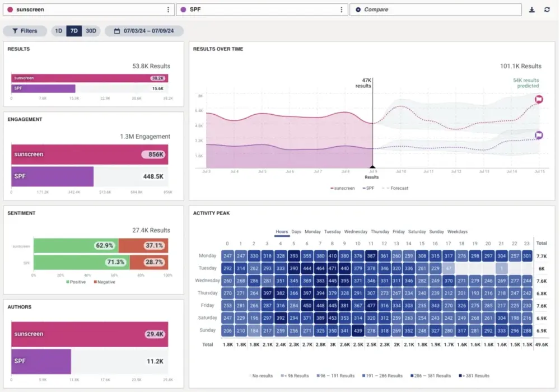The image size is (560, 392).
Task: Switch Activity Peak to Days view
Action: [296, 231]
